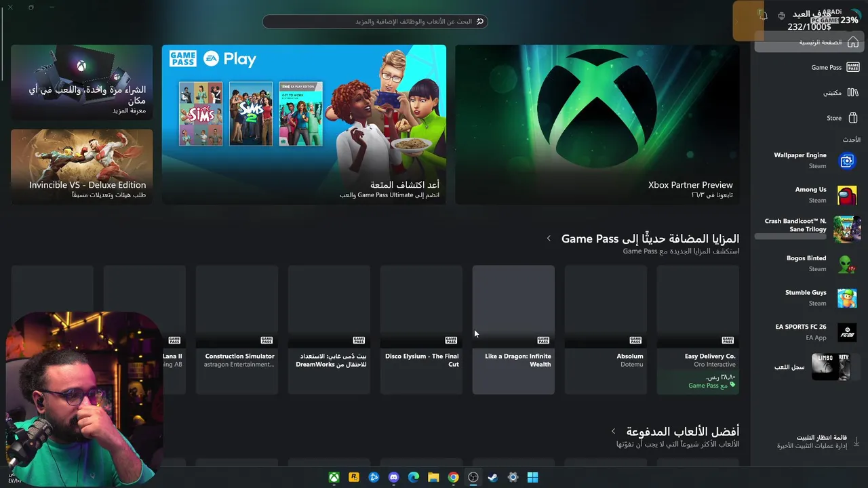Search for games using the search box
This screenshot has height=488, width=868.
coord(375,21)
